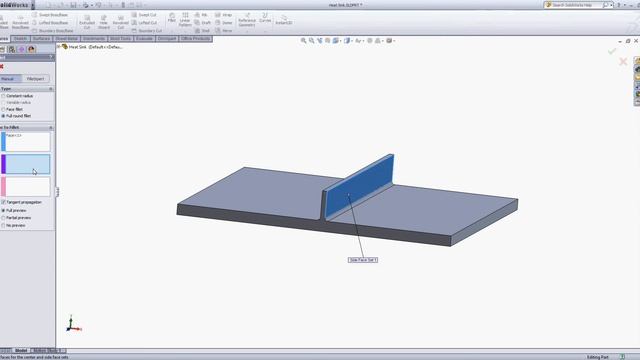Select the Boundary Cut tool
The image size is (640, 360).
147,31
